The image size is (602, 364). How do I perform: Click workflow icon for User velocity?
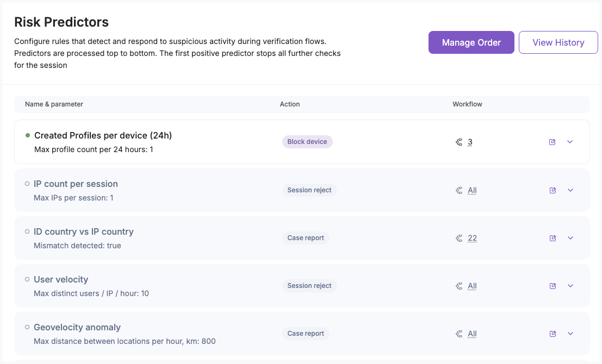tap(459, 286)
